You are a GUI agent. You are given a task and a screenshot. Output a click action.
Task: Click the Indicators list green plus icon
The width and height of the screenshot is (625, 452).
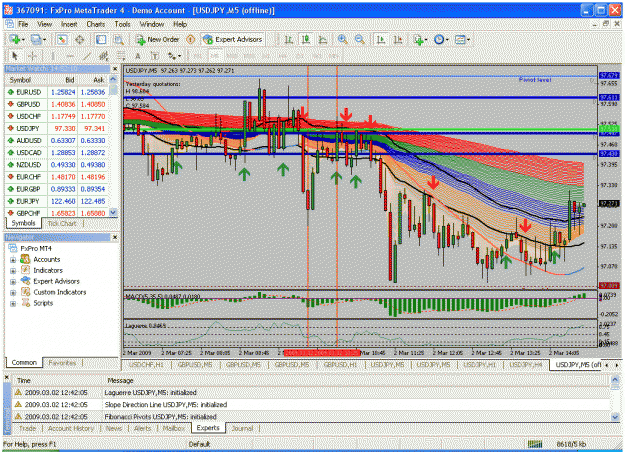pos(418,39)
